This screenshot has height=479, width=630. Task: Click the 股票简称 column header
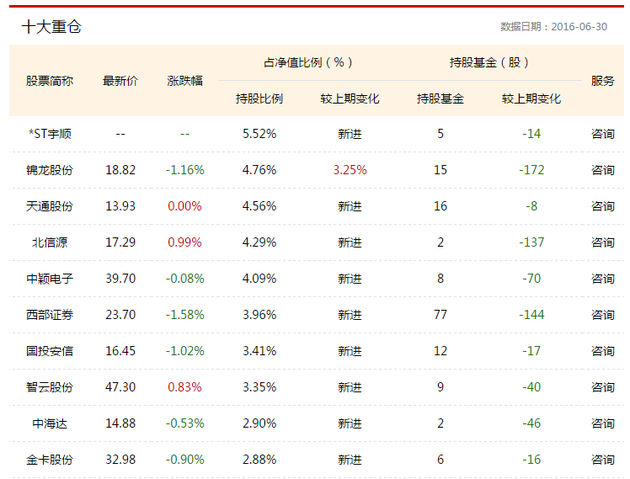50,81
